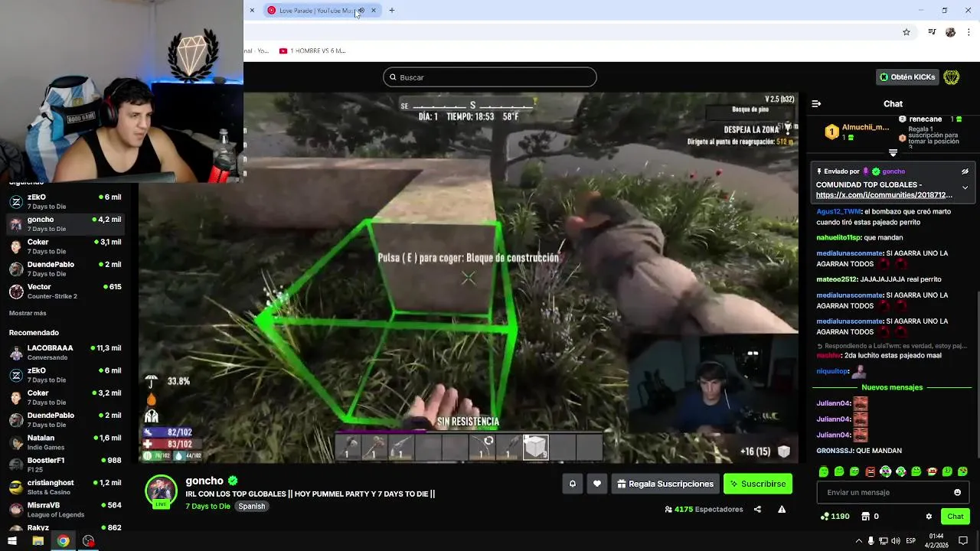Open zEkO channel in followed list
The height and width of the screenshot is (551, 980).
(x=65, y=201)
